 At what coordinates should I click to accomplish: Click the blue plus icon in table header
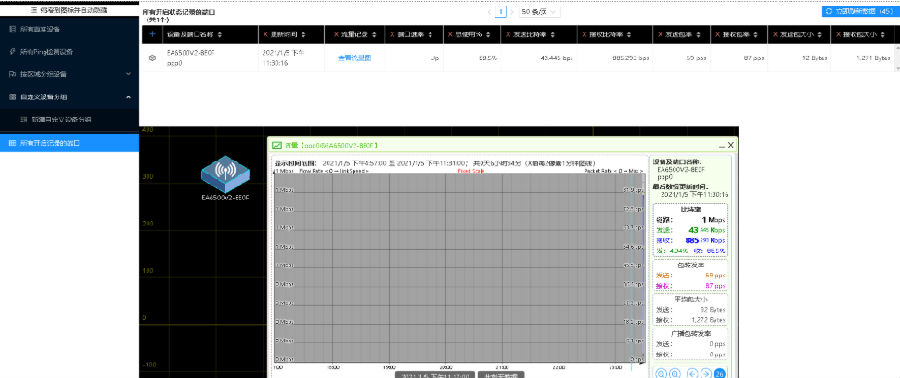[x=152, y=34]
